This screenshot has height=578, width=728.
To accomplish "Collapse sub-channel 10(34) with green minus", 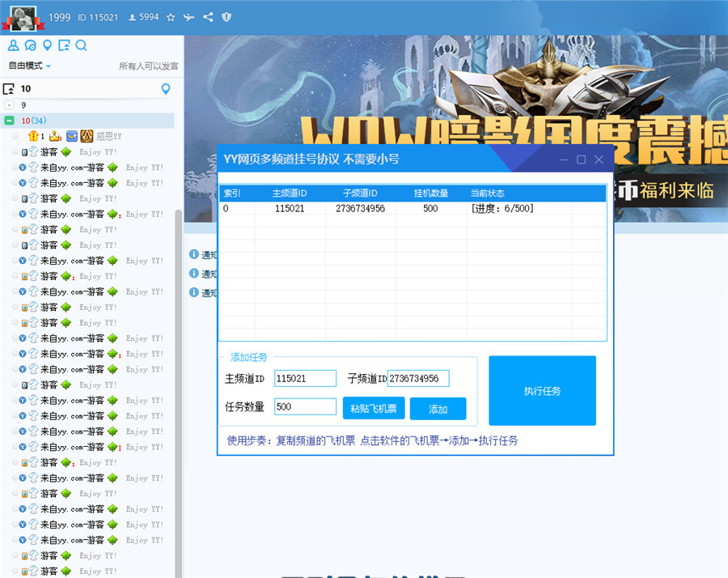I will (9, 121).
